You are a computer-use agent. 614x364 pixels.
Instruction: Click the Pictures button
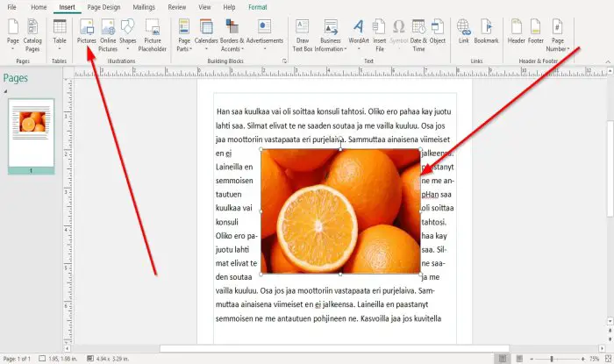click(87, 32)
